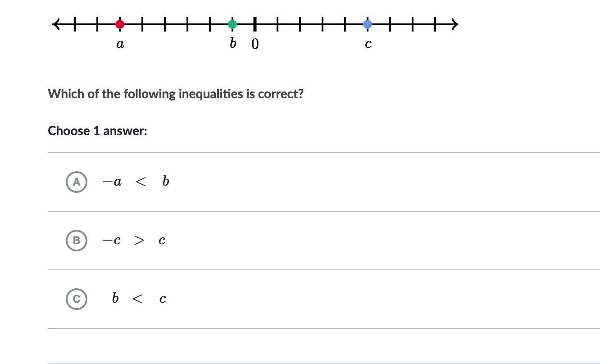Select radio button A
600x364 pixels.
(x=77, y=182)
